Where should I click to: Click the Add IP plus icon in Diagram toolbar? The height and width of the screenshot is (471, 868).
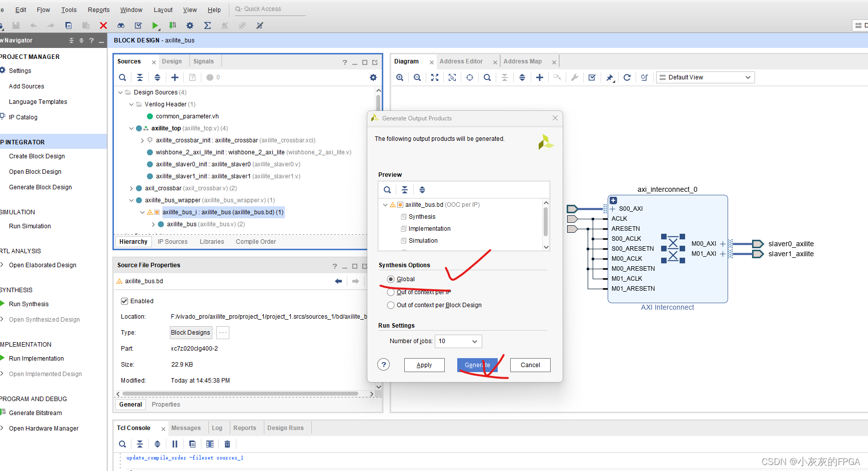pos(540,77)
